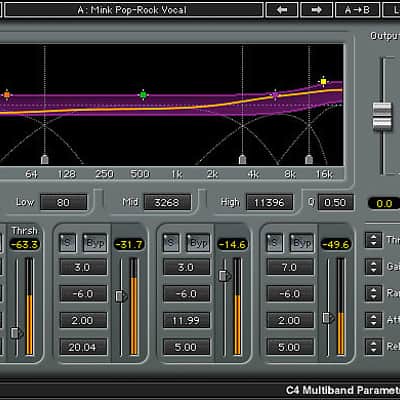
Task: Click the gain field 3.0 beside -14.6 meter
Action: 187,267
